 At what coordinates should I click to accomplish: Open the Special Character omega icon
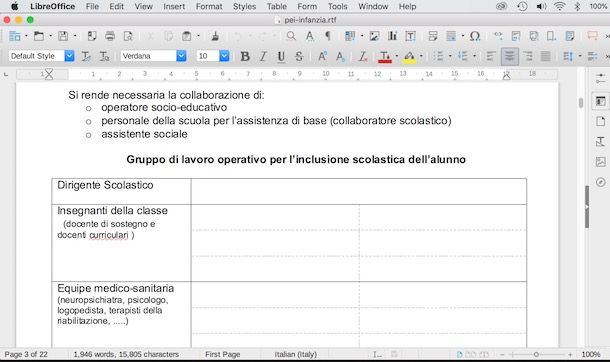click(475, 36)
